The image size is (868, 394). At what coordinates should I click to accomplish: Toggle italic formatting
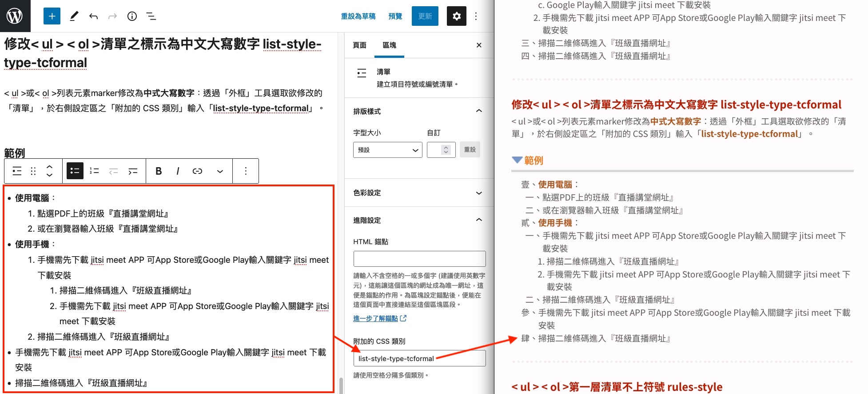tap(178, 171)
